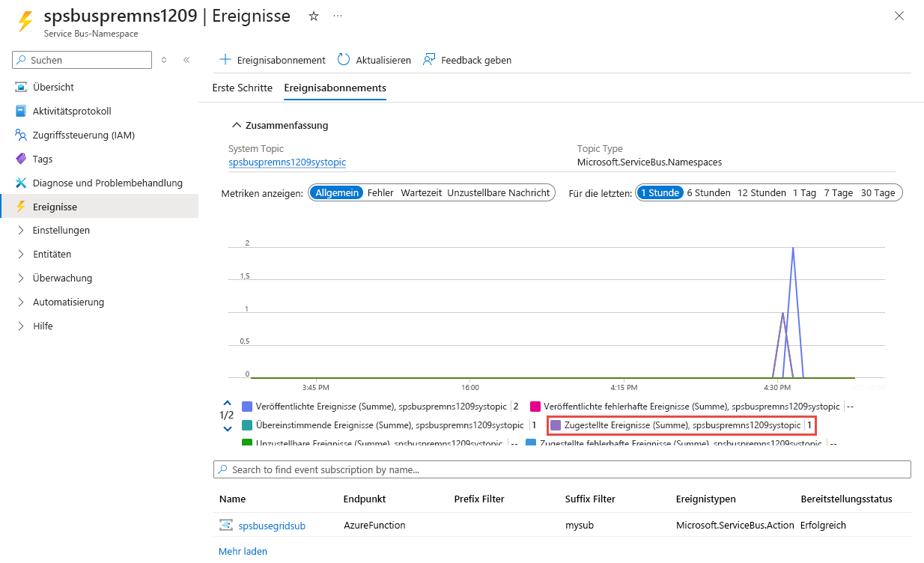This screenshot has width=924, height=563.
Task: Select the 30 Tage time range
Action: pyautogui.click(x=878, y=192)
